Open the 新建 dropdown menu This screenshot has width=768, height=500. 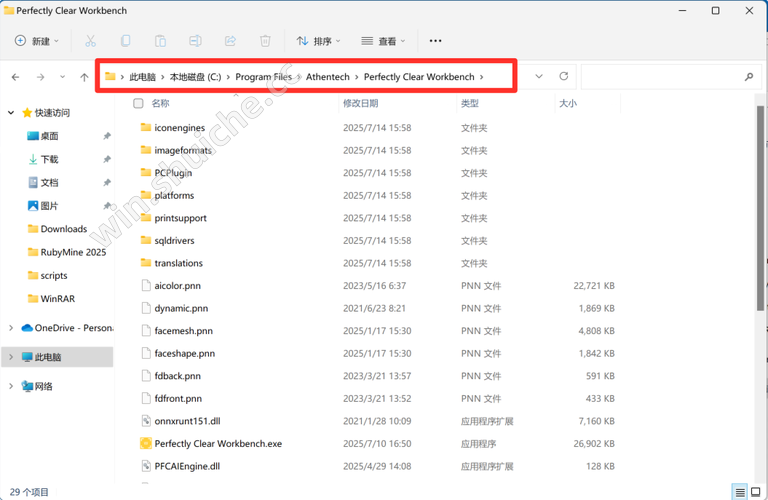pyautogui.click(x=37, y=41)
